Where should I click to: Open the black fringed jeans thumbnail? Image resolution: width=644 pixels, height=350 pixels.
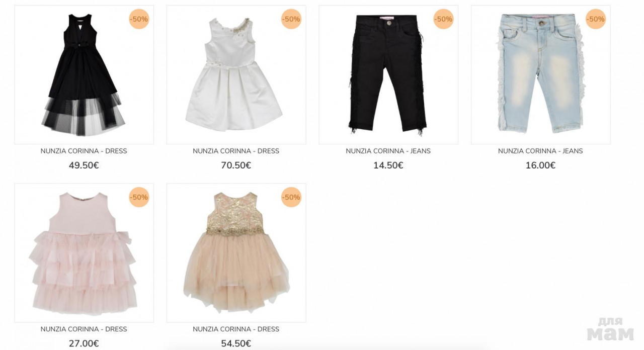tap(388, 74)
